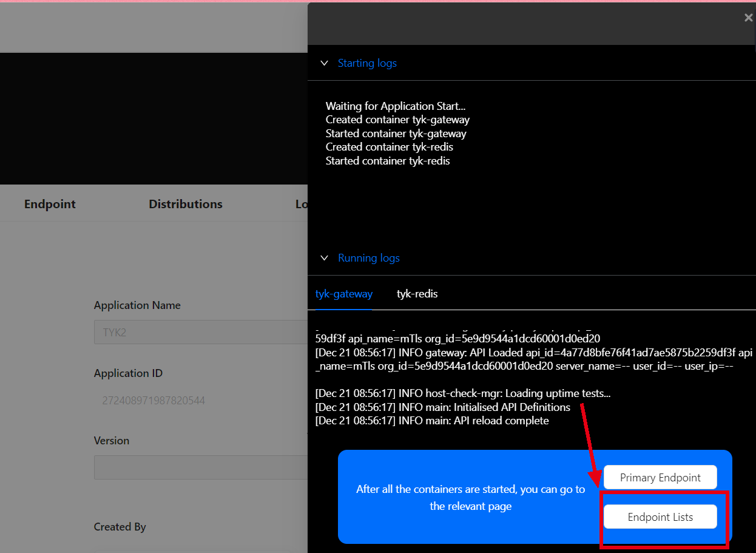The width and height of the screenshot is (756, 553).
Task: Select the Distributions tab in background page
Action: (186, 204)
